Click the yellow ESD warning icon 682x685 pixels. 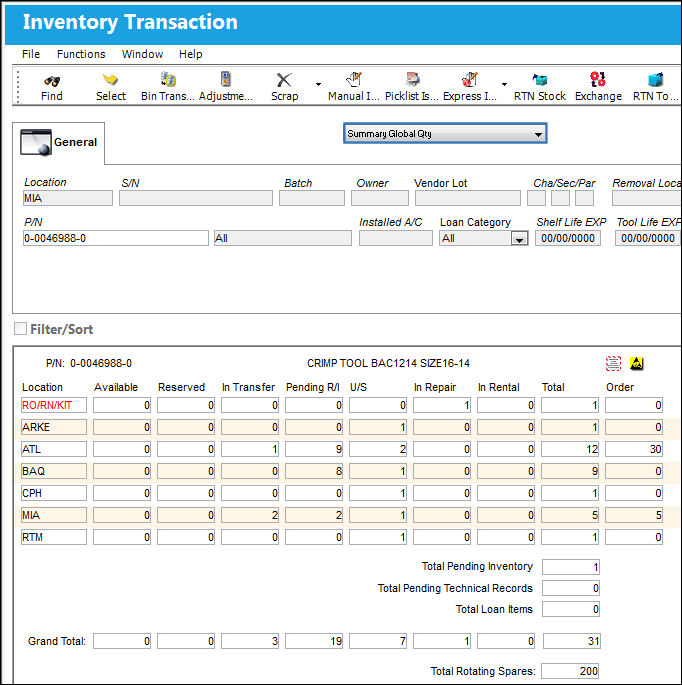click(x=637, y=363)
